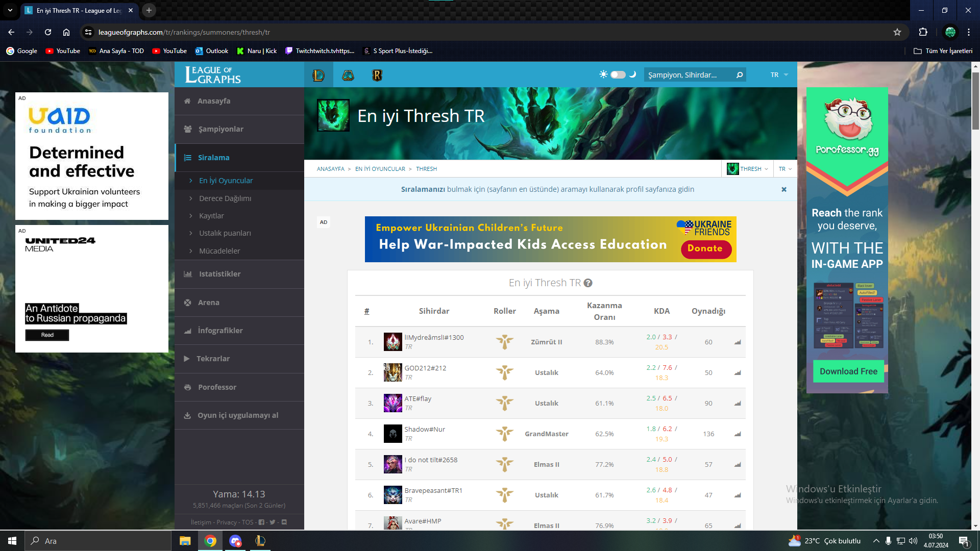Open Ustalık puanları submenu link

pyautogui.click(x=225, y=233)
